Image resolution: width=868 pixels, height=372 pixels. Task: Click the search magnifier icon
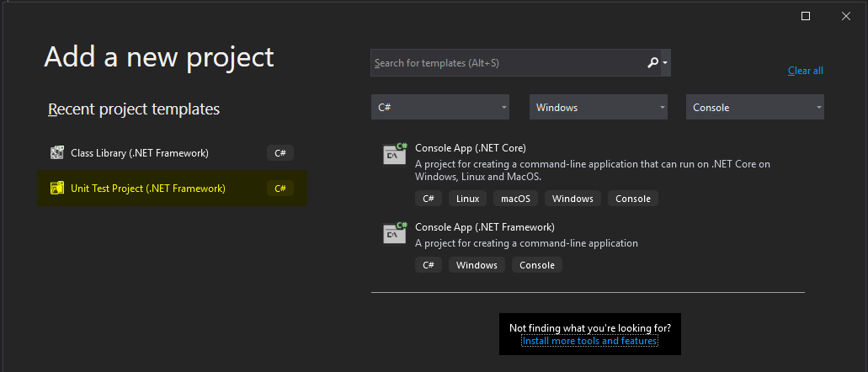[x=652, y=62]
